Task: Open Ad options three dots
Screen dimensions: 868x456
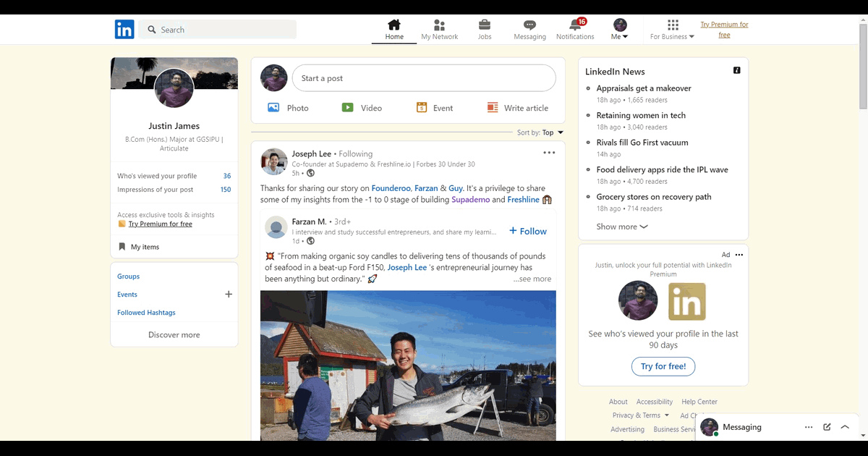Action: click(739, 255)
